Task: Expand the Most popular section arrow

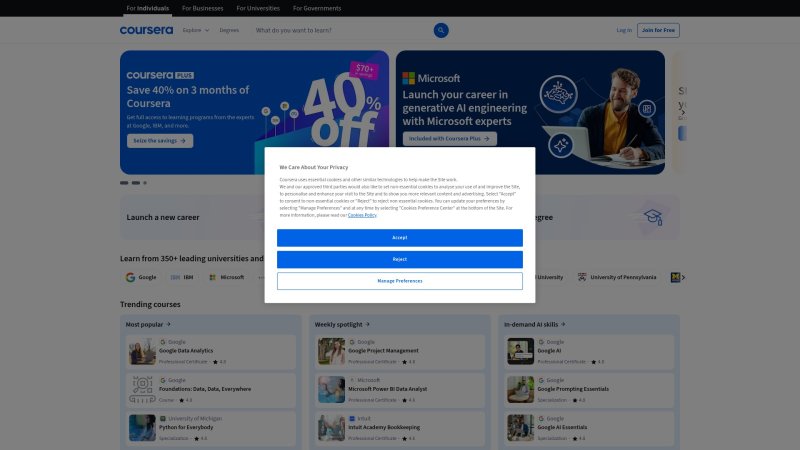Action: [x=168, y=324]
